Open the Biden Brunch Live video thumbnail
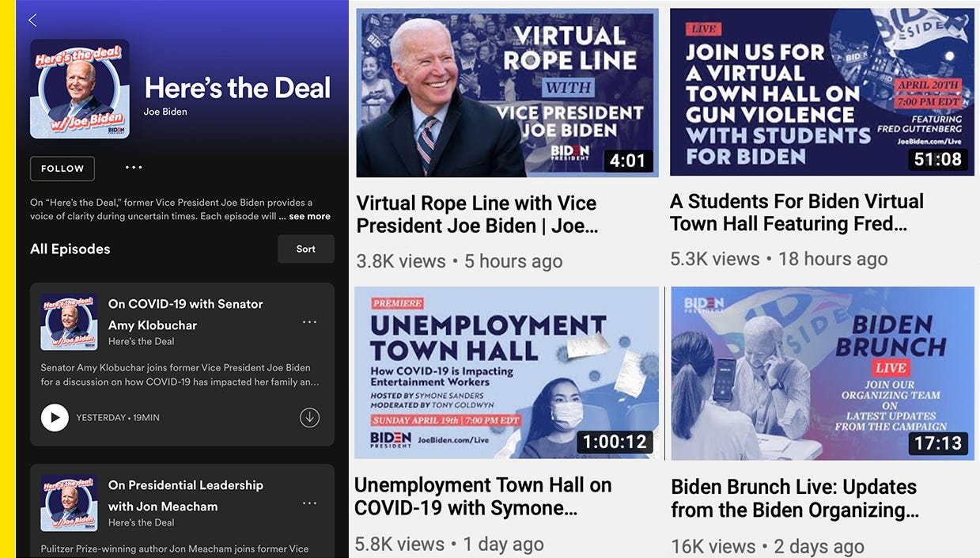This screenshot has width=980, height=558. [x=823, y=373]
